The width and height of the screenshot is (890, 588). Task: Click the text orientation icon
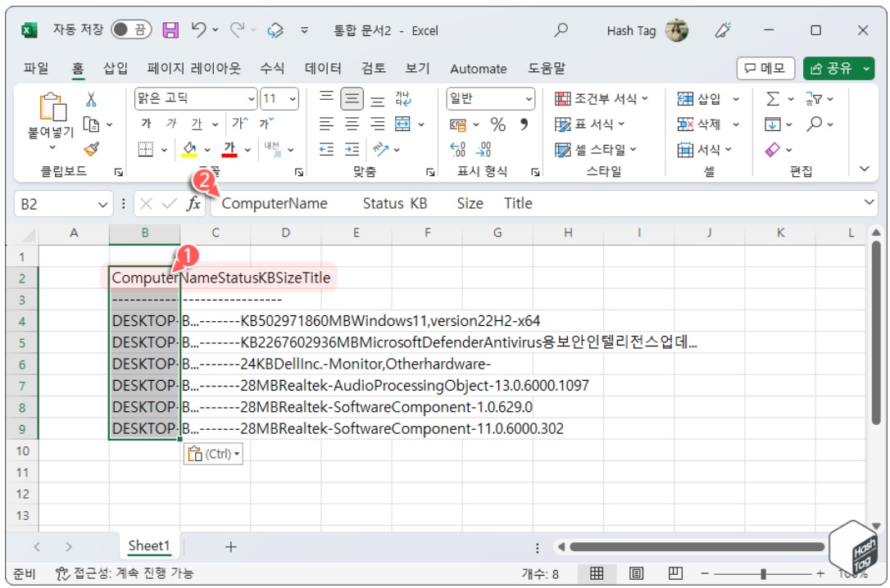click(380, 149)
